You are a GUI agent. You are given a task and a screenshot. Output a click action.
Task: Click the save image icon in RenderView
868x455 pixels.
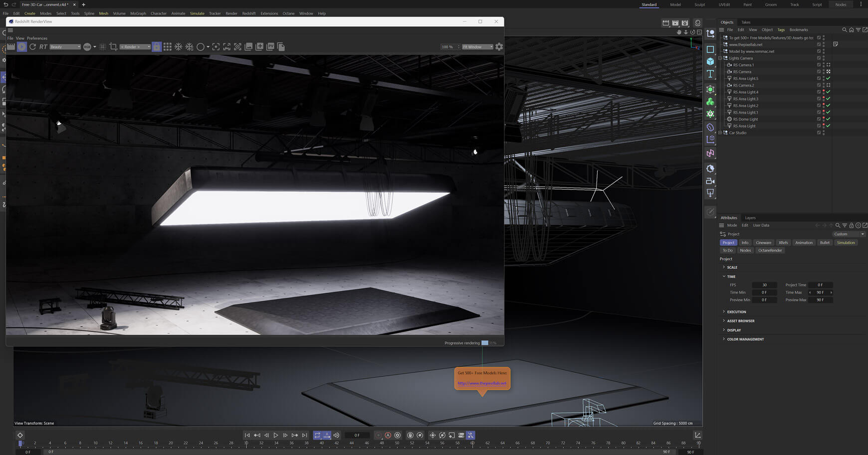248,47
